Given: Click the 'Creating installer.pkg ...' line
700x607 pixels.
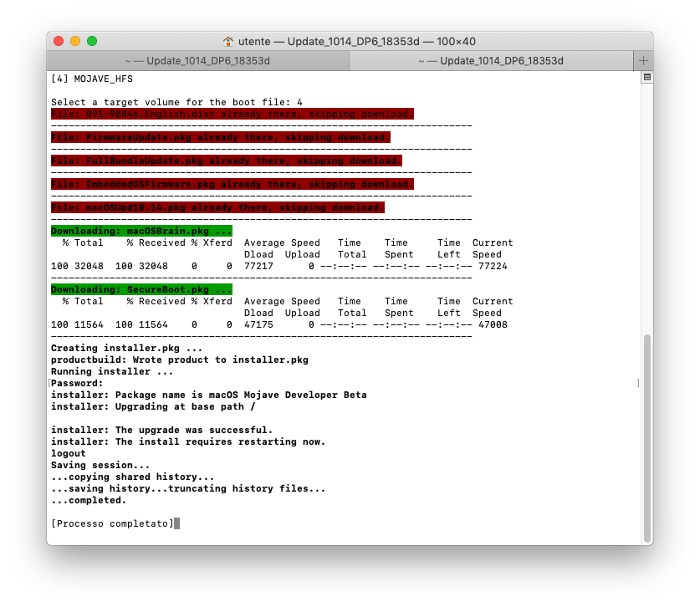Looking at the screenshot, I should coord(127,348).
